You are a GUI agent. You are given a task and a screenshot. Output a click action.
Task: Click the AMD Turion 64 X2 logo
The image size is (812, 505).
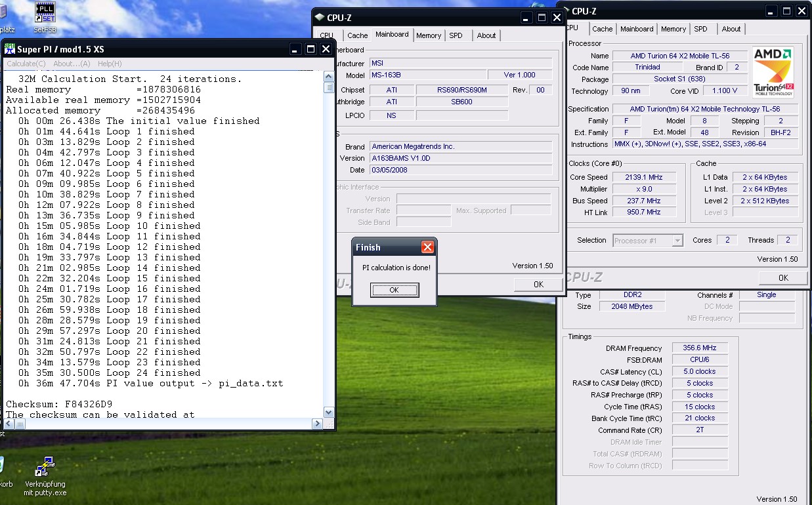(773, 72)
